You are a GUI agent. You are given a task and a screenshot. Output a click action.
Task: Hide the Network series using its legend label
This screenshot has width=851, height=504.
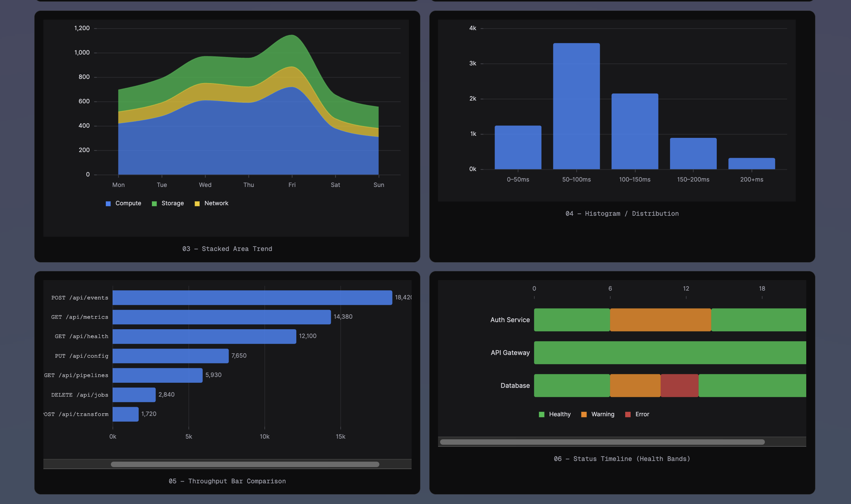tap(216, 203)
